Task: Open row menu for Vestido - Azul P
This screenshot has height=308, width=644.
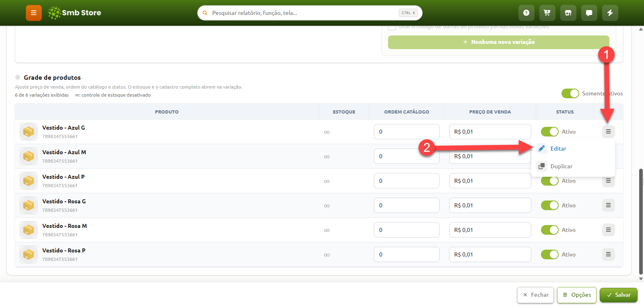Action: [x=608, y=181]
